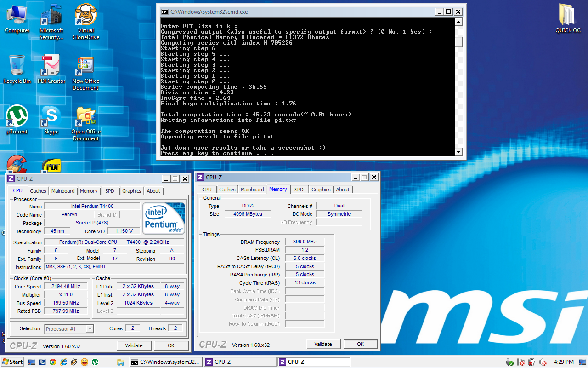
Task: Open Microsoft Security Essentials desktop shortcut
Action: (x=51, y=22)
